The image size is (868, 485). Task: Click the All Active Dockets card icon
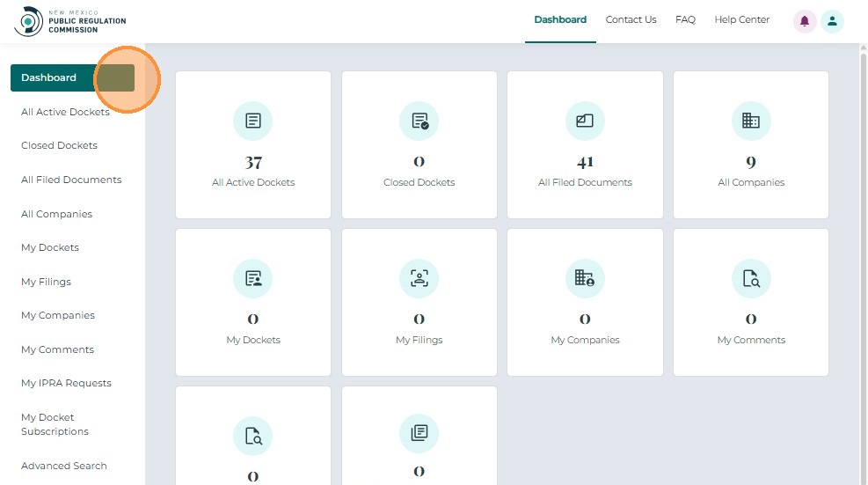253,121
